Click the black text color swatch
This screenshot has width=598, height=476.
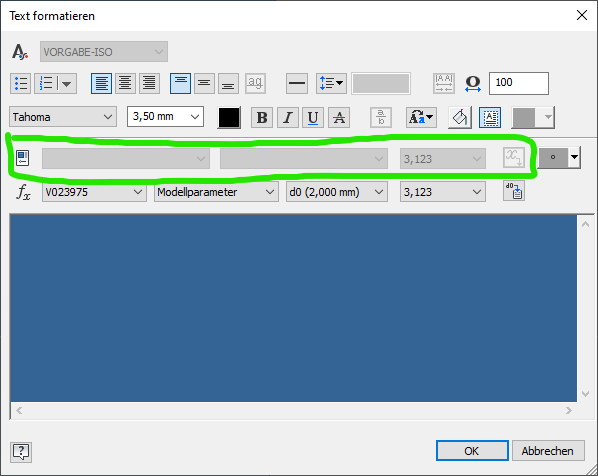pyautogui.click(x=229, y=117)
